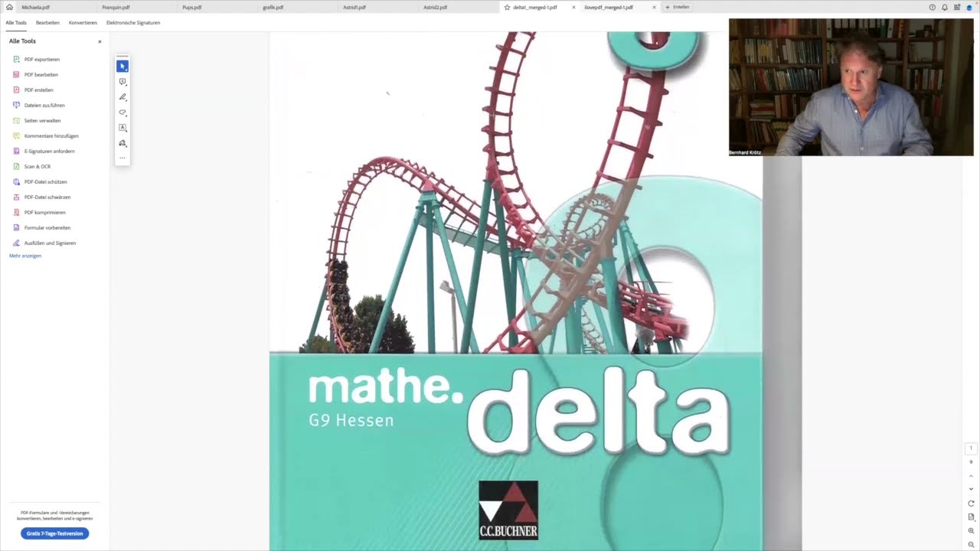Close the ilovepdf_merged-1.pdf tab
The width and height of the screenshot is (980, 551).
click(x=654, y=7)
